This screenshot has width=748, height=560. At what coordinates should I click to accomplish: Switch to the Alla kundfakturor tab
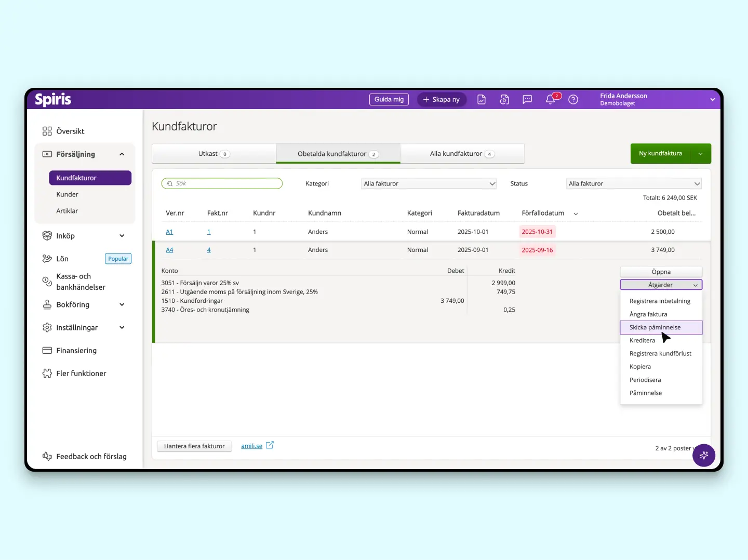(x=462, y=154)
